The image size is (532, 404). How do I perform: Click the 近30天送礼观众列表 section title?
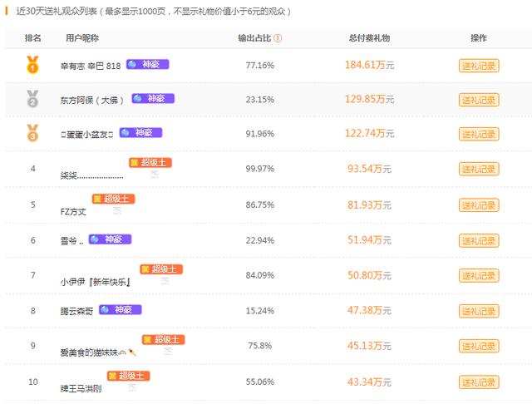57,11
